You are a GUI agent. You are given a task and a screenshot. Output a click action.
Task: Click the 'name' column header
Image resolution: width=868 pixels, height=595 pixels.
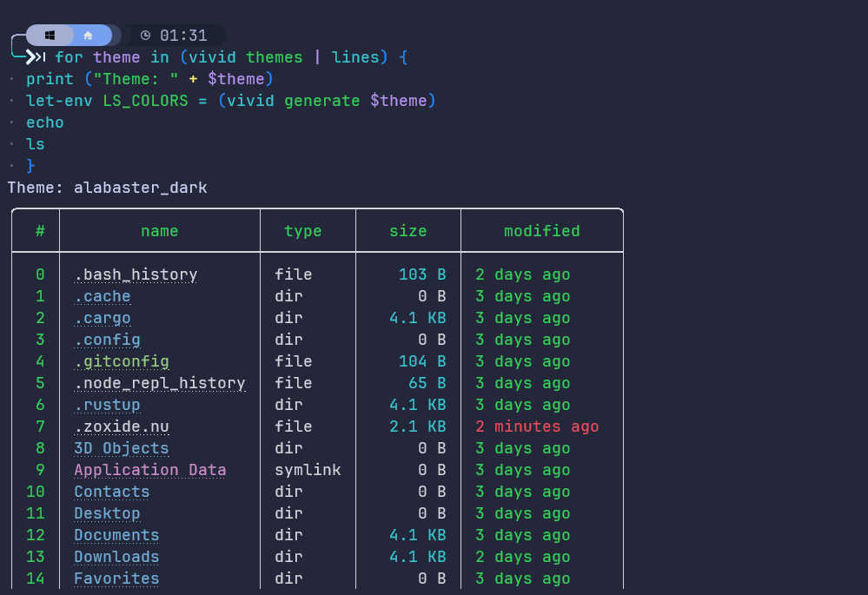tap(159, 231)
